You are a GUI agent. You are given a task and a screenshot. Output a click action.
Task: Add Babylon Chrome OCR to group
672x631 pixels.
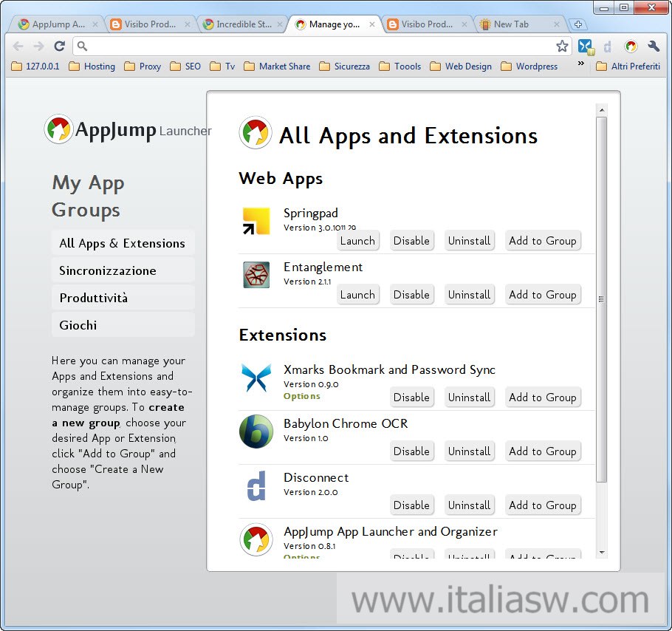[x=543, y=451]
